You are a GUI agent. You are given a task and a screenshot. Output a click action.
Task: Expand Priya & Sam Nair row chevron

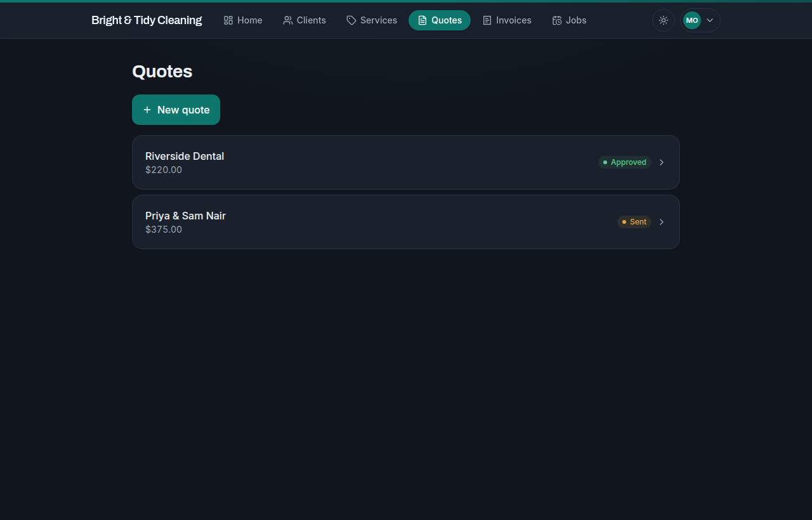(662, 222)
